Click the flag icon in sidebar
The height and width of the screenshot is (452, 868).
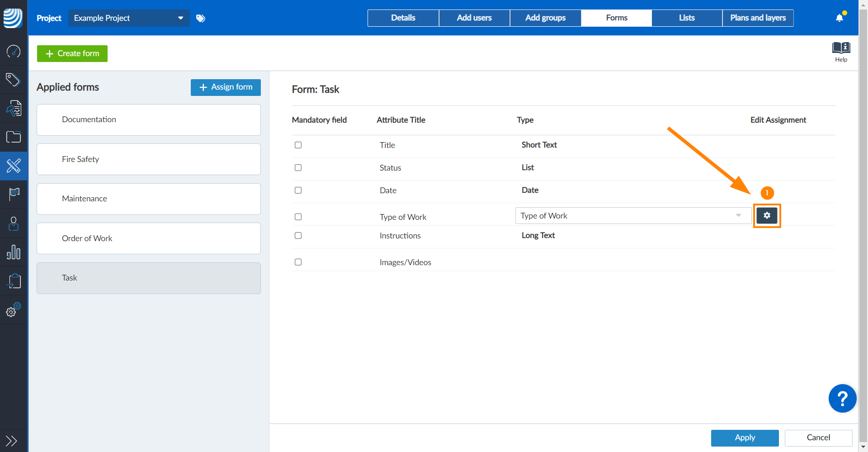(14, 194)
